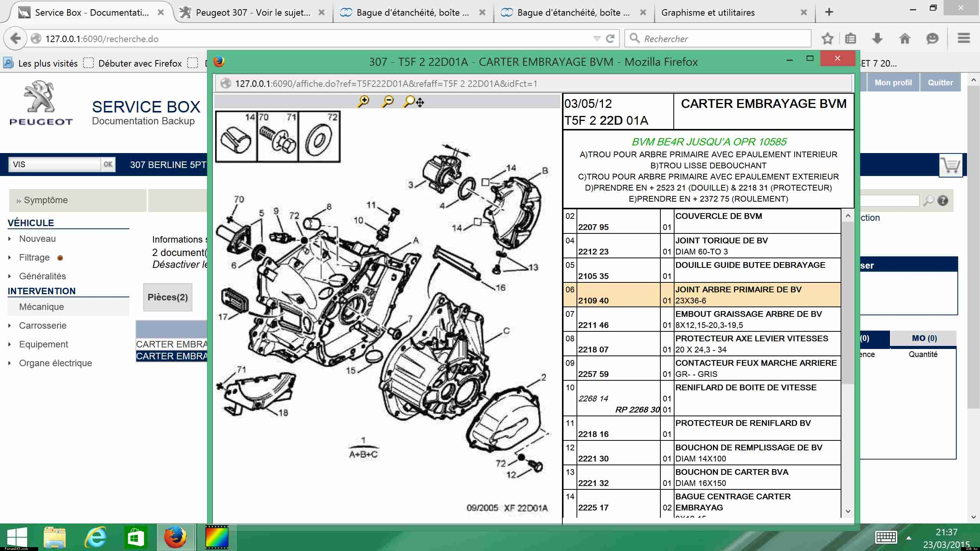Select row 2109 40 JOINT ARBRE PRIMAIRE
Screen dimensions: 980x551
702,295
